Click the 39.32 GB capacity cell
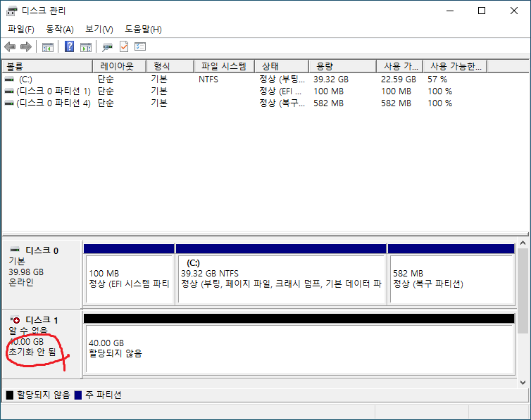The image size is (531, 420). point(331,79)
